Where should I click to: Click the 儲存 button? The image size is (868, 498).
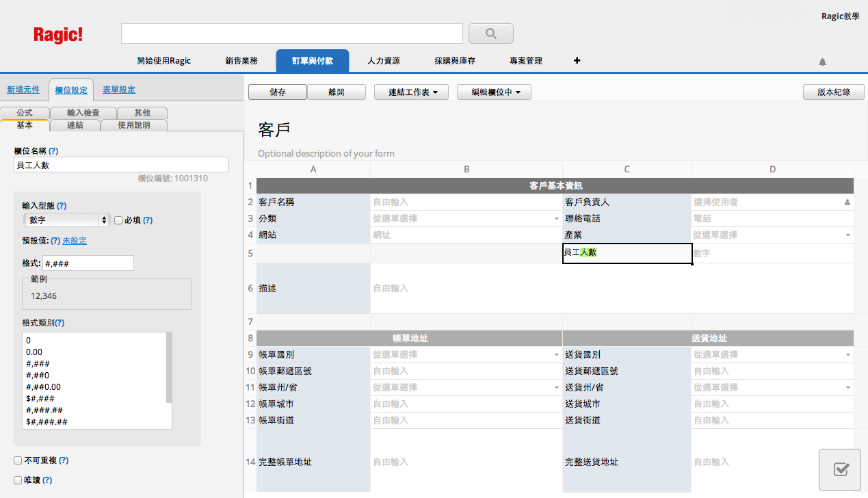pyautogui.click(x=278, y=92)
